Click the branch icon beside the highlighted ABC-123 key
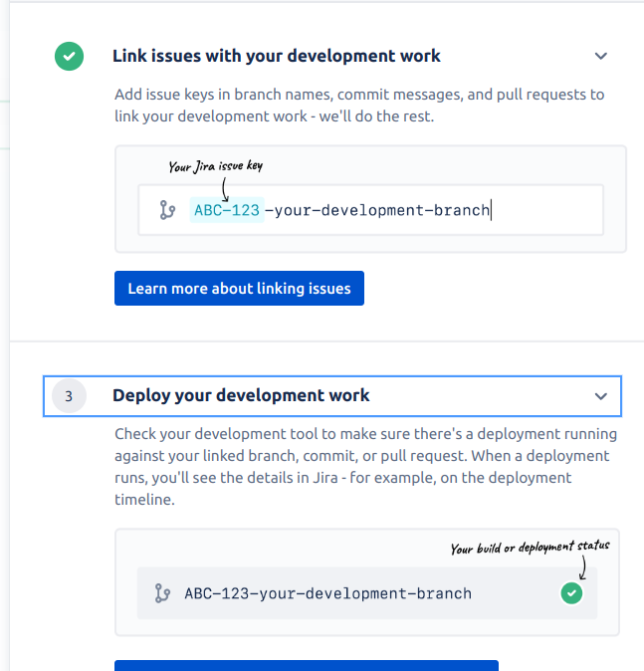644x671 pixels. [x=167, y=210]
